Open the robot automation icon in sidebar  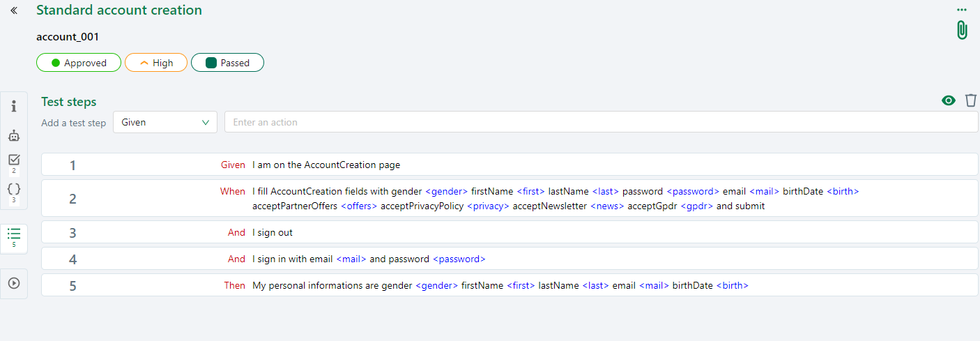click(x=14, y=135)
